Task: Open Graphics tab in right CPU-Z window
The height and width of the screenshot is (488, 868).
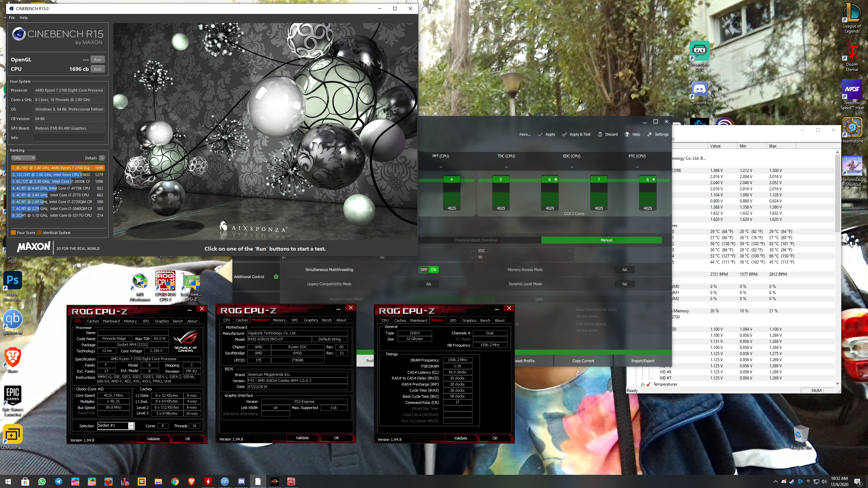Action: coord(469,320)
